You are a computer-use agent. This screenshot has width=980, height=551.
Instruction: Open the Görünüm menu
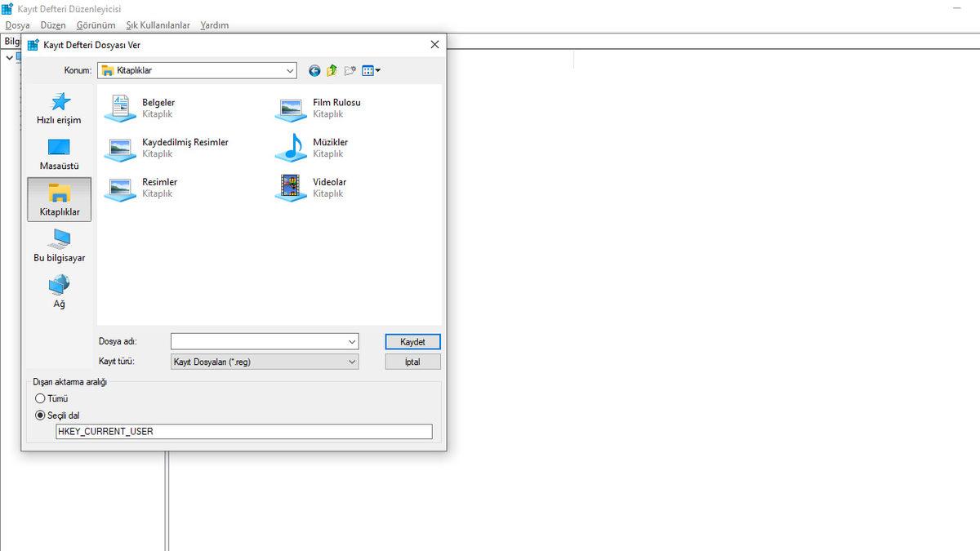[x=96, y=25]
